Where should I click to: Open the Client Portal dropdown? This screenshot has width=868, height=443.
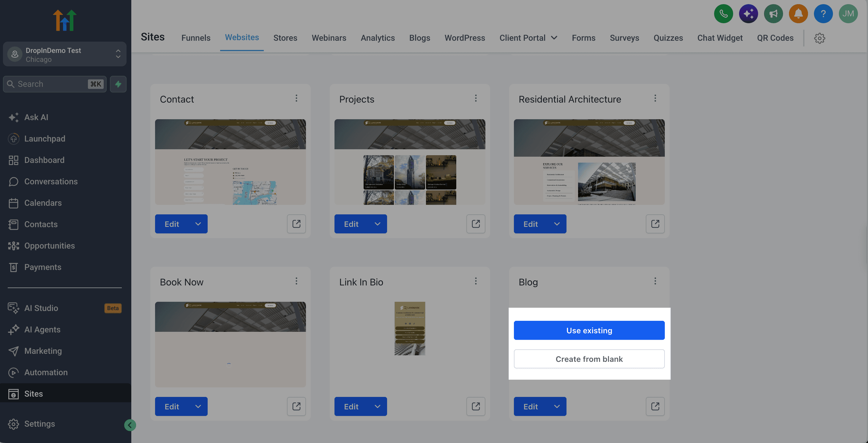tap(528, 38)
